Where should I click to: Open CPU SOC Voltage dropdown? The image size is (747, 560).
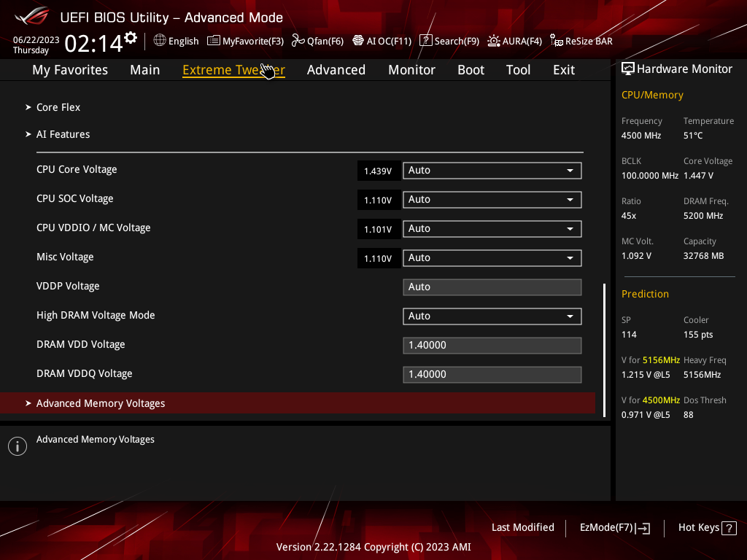click(492, 200)
